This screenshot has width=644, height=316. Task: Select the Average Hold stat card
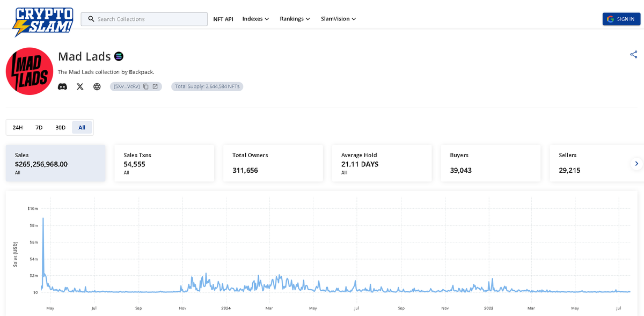point(382,163)
